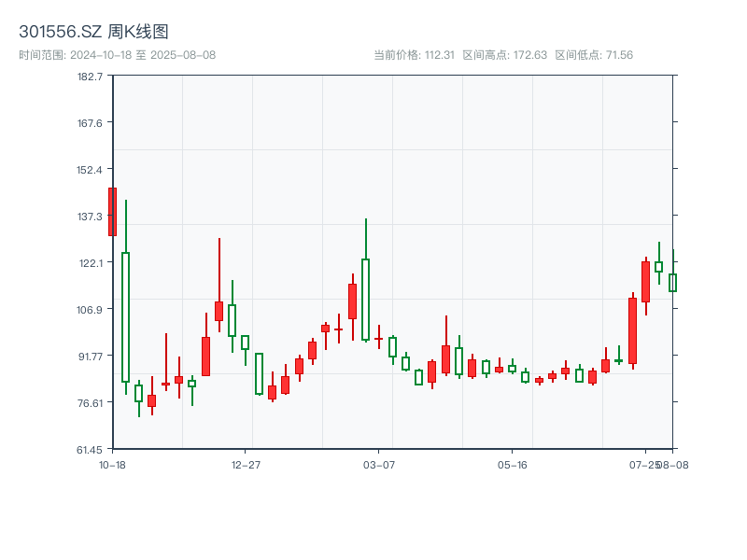Screen dimensions: 747x560
Task: Click the y-axis label 182.7
Action: pos(90,77)
